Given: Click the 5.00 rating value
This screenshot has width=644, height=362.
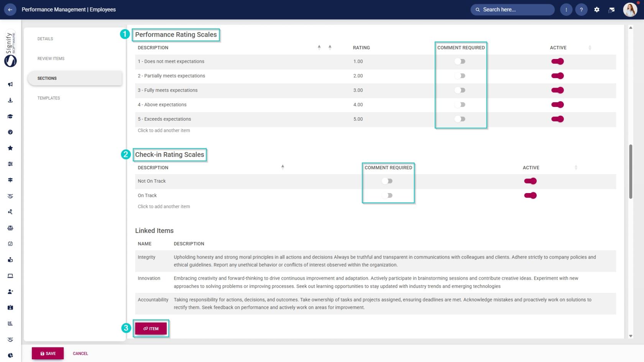Looking at the screenshot, I should (x=358, y=119).
